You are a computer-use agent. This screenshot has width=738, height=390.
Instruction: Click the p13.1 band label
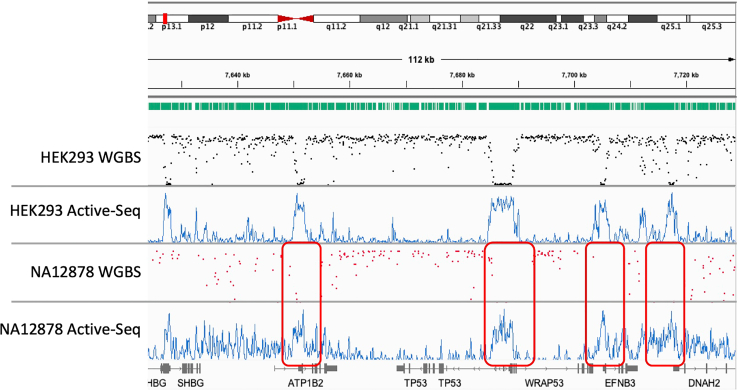pos(171,27)
